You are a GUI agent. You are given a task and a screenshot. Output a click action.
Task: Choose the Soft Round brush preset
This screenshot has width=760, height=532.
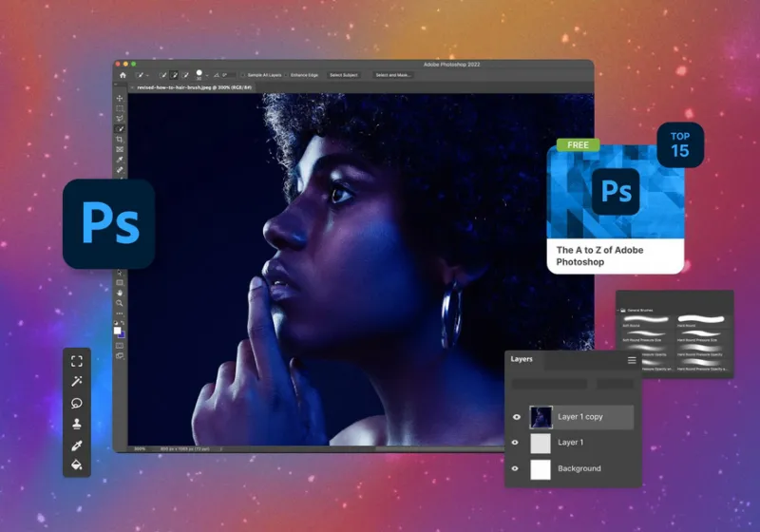pos(646,321)
